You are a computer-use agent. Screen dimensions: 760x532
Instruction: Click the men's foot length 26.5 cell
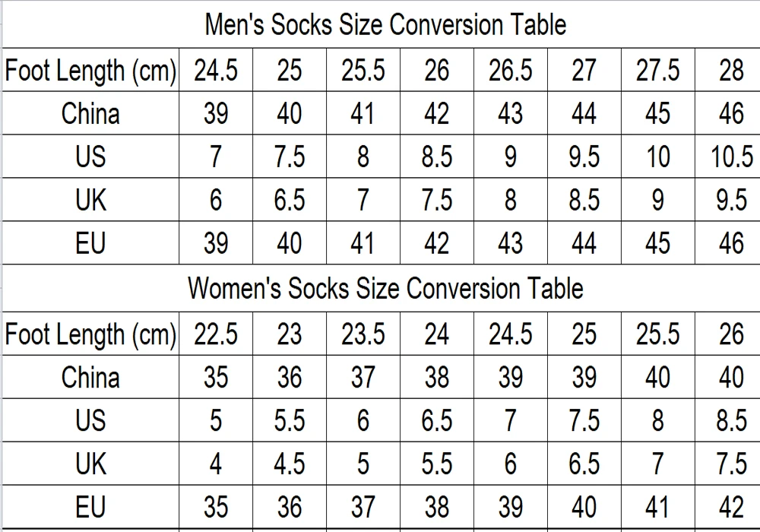(x=511, y=70)
